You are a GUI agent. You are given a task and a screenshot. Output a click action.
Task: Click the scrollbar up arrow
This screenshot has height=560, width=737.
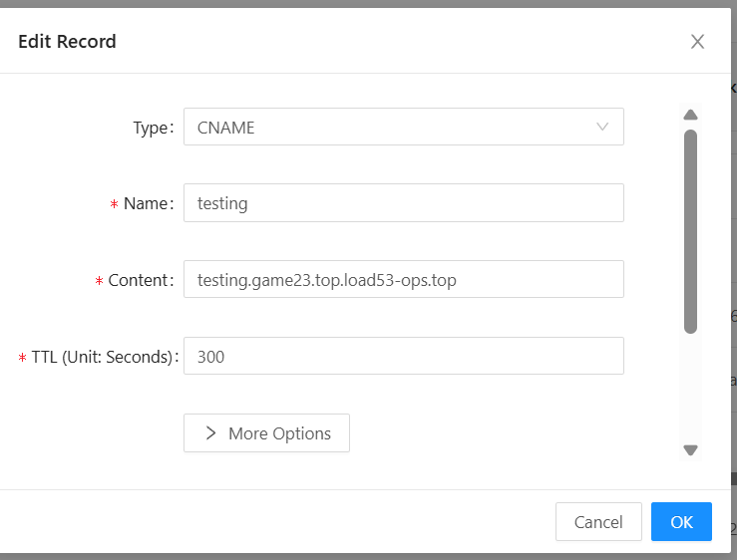(x=690, y=114)
